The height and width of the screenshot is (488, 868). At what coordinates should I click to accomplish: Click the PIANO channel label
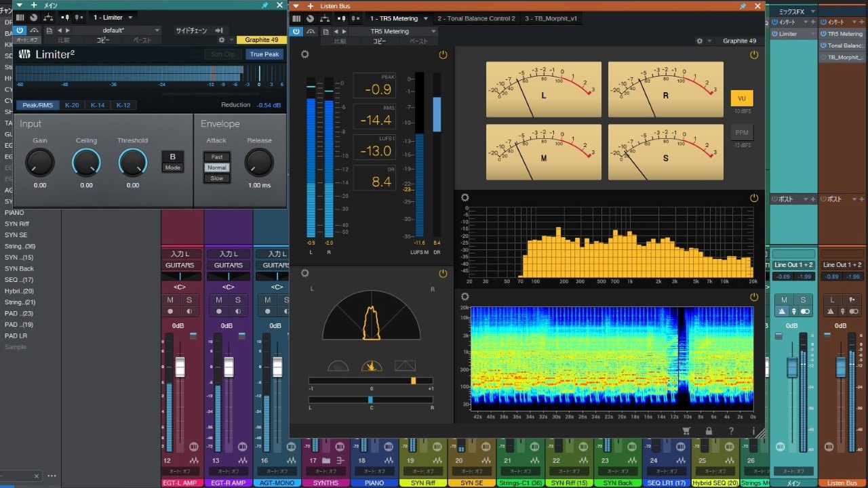tap(375, 483)
